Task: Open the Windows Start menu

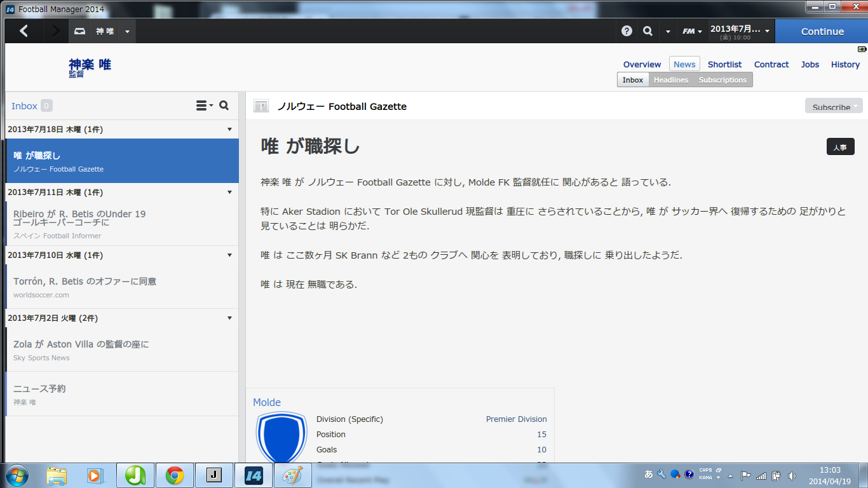Action: pos(17,475)
